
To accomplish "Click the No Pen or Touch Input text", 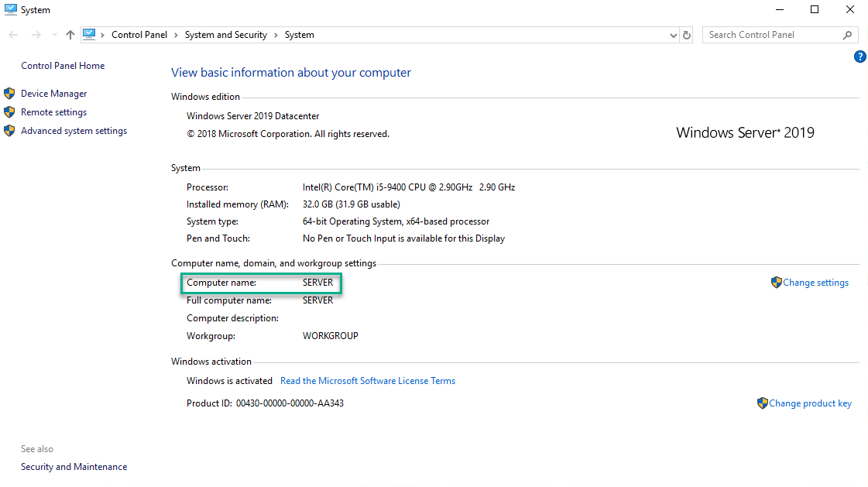I will pyautogui.click(x=403, y=239).
